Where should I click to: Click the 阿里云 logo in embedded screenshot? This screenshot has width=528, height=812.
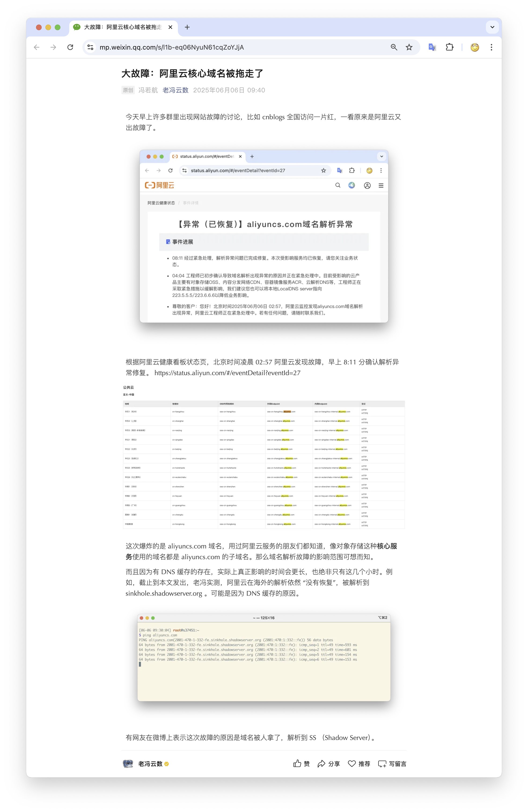pos(159,185)
